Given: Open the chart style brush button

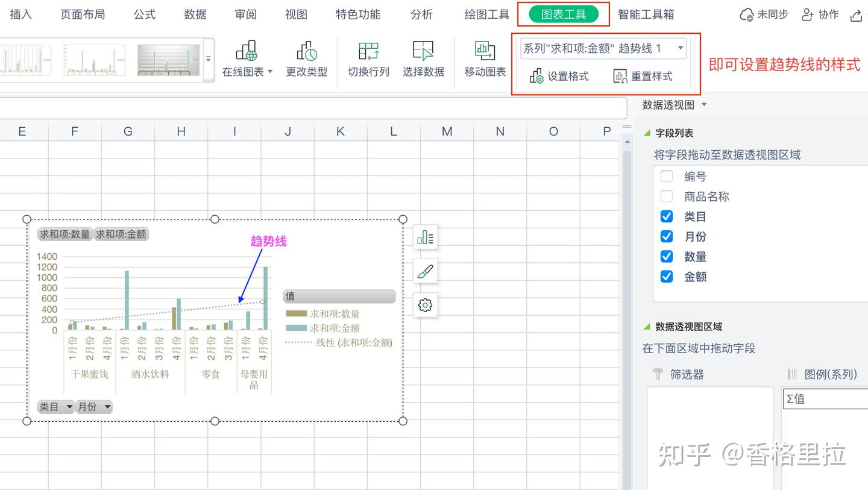Looking at the screenshot, I should click(x=425, y=271).
